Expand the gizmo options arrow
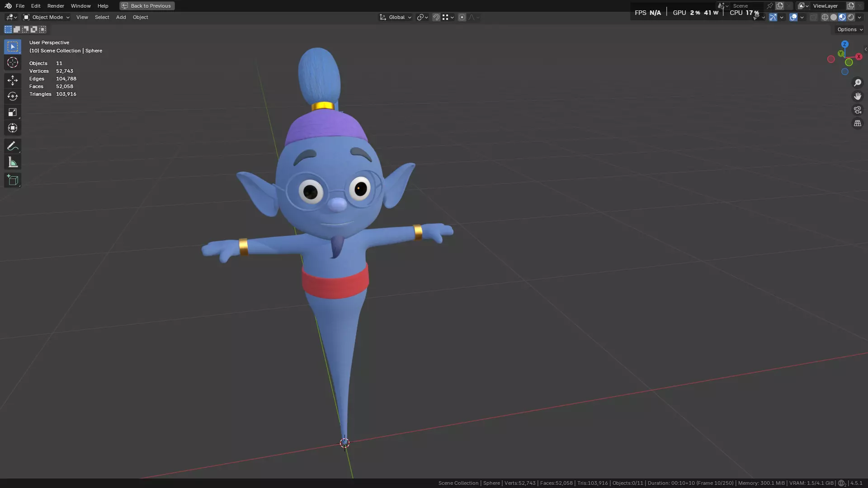This screenshot has width=868, height=488. (x=782, y=17)
